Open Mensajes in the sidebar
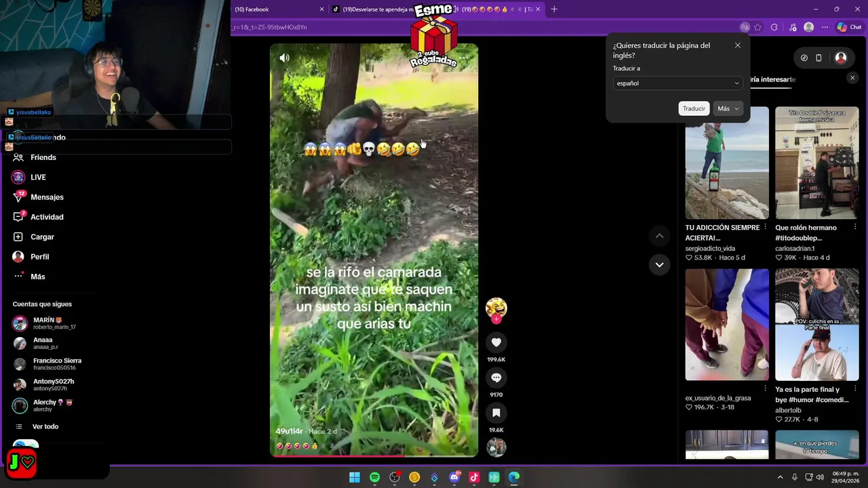 (x=47, y=197)
